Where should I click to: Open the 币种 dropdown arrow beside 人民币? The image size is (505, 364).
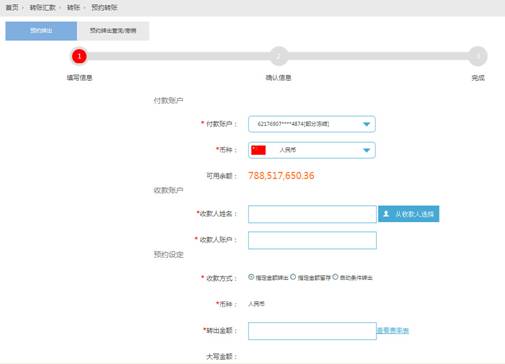[x=366, y=150]
